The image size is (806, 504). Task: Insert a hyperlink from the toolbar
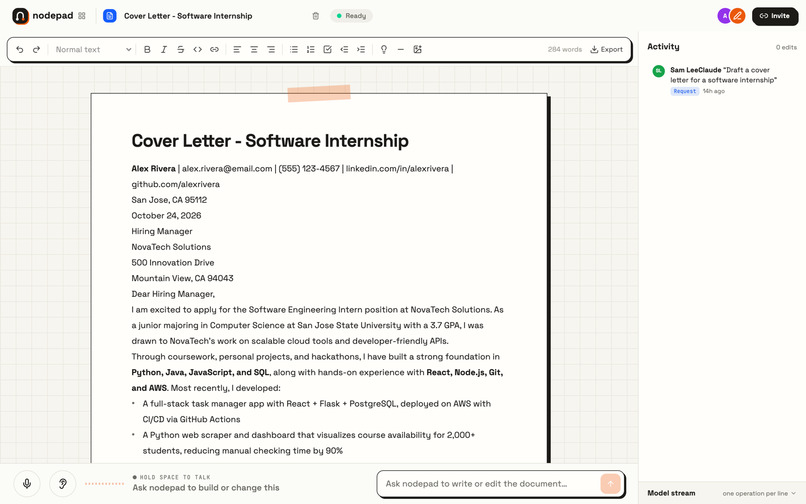click(214, 49)
